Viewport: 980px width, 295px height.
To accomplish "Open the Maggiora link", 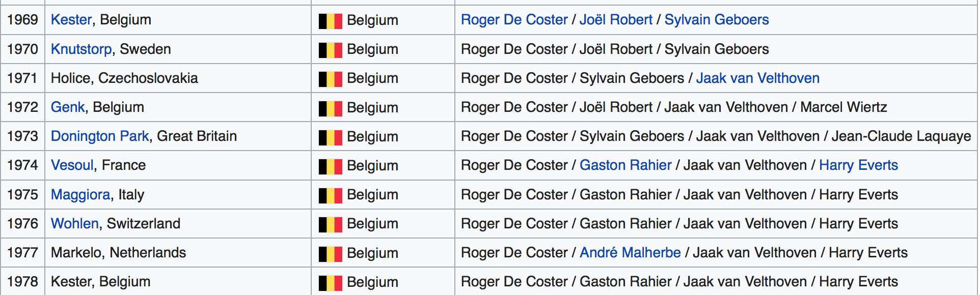I will coord(80,195).
